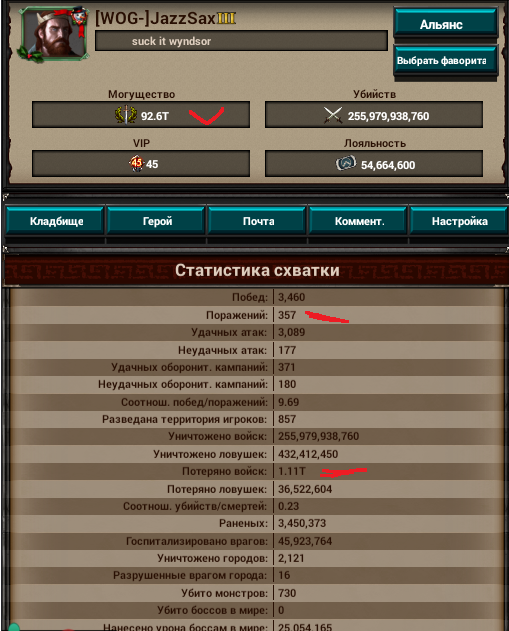Click the 'suck it wyndsor' status field

(x=241, y=41)
